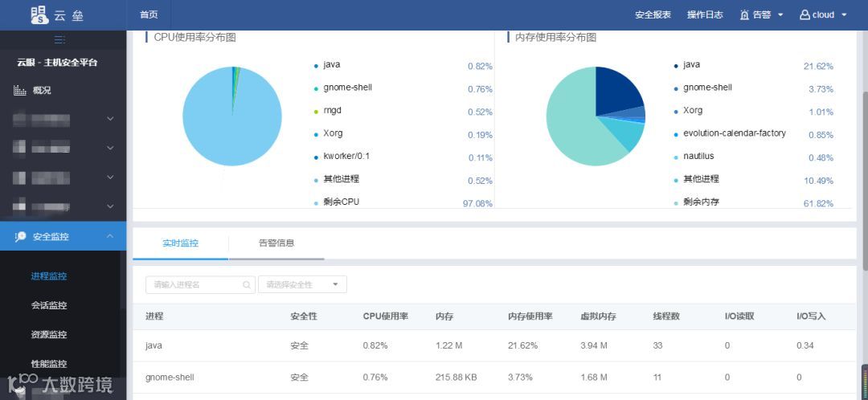Screen dimensions: 868x400
Task: Select 会话监控 in the sidebar
Action: point(49,305)
